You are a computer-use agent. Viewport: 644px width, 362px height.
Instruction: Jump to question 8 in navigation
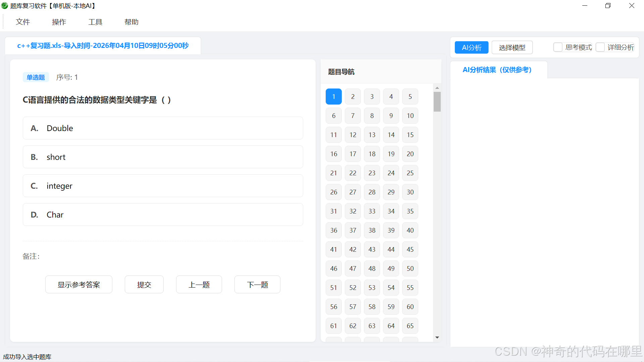click(x=372, y=116)
